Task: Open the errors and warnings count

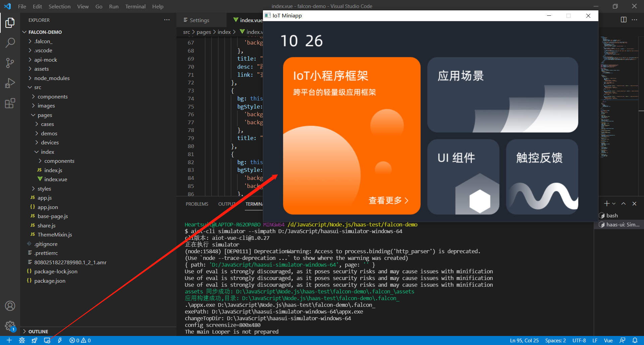Action: pyautogui.click(x=80, y=340)
